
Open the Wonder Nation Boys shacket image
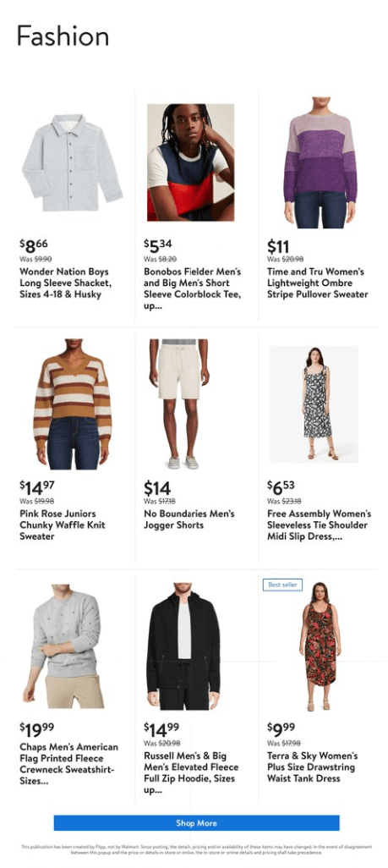(72, 162)
